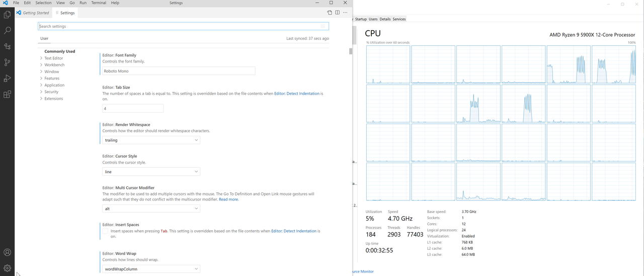This screenshot has height=276, width=644.
Task: Open the Selection menu
Action: (43, 3)
